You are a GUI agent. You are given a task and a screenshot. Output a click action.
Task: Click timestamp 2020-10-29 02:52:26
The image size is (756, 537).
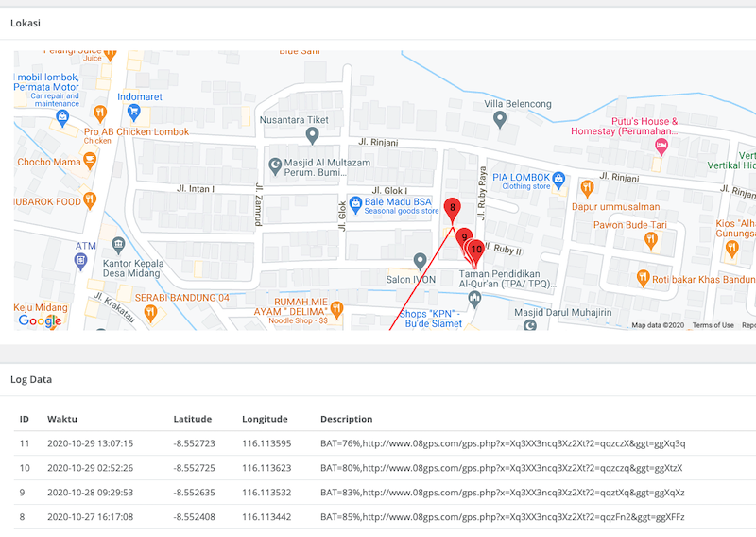[90, 468]
